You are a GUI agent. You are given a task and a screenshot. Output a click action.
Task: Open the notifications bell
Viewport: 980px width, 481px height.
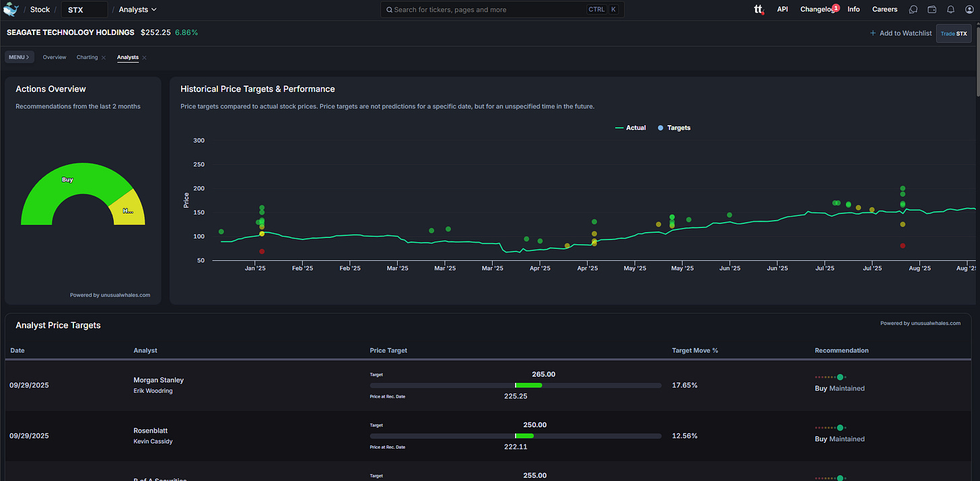click(x=950, y=9)
